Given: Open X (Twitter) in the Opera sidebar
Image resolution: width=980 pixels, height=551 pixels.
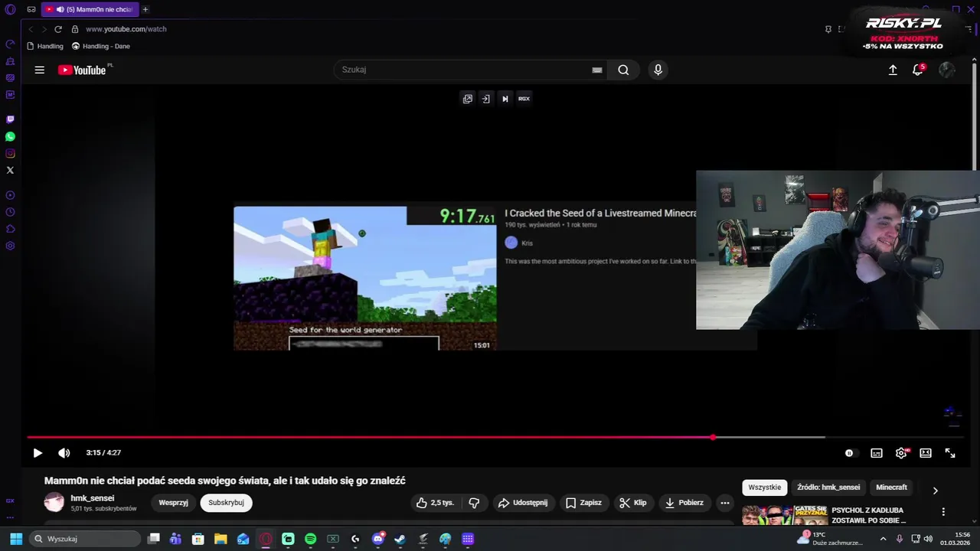Looking at the screenshot, I should point(10,170).
